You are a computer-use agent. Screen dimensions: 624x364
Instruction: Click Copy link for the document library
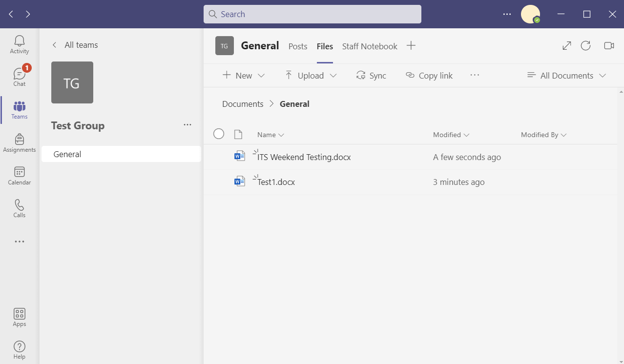(429, 75)
